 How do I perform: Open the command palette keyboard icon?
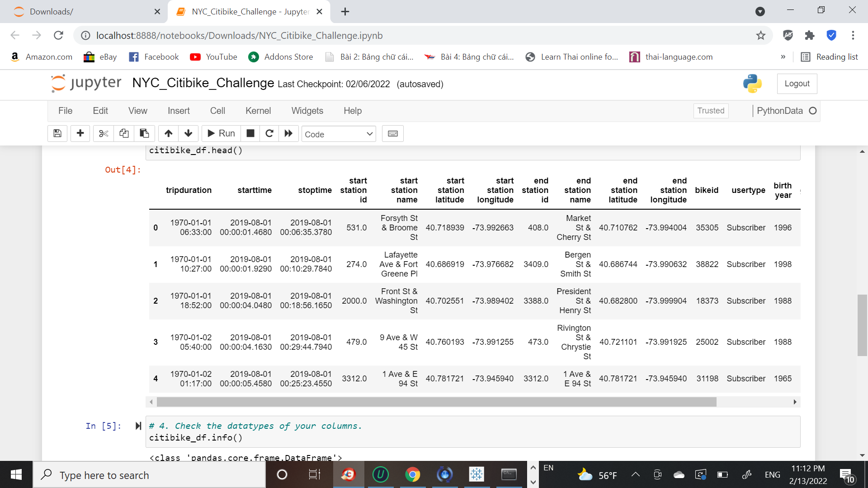pyautogui.click(x=392, y=134)
